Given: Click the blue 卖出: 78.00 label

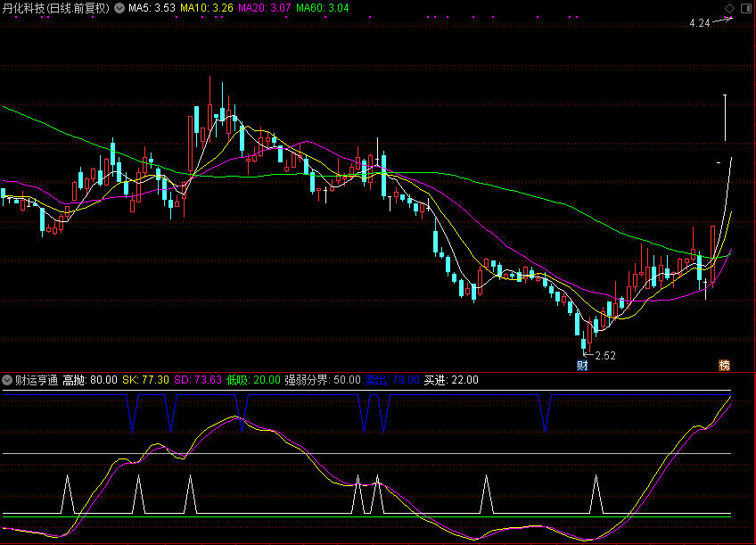Looking at the screenshot, I should (x=392, y=380).
